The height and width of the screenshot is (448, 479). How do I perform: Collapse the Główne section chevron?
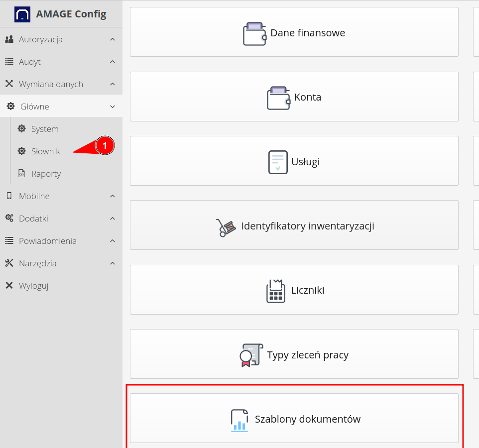pos(113,107)
